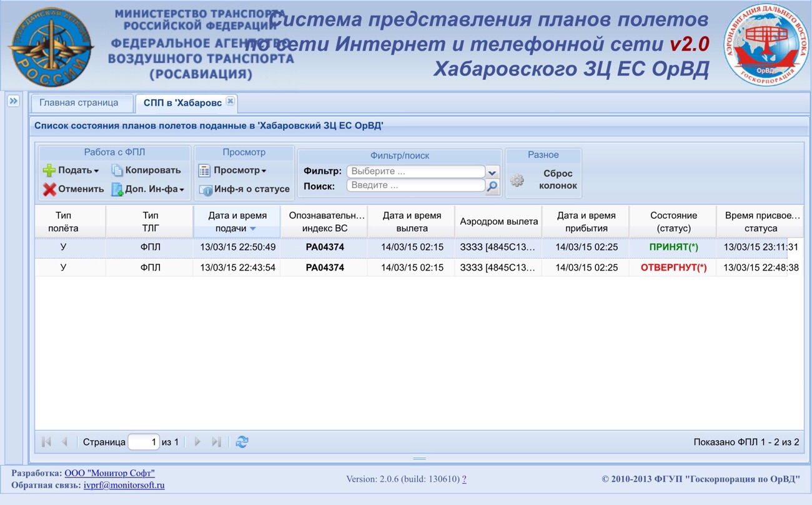Click the Инф-я о статусе info icon
The image size is (812, 505).
(205, 189)
